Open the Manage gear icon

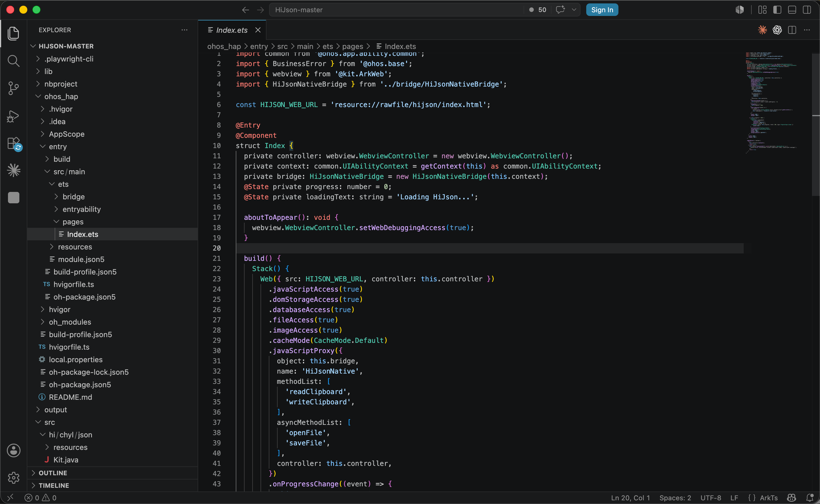pos(13,478)
